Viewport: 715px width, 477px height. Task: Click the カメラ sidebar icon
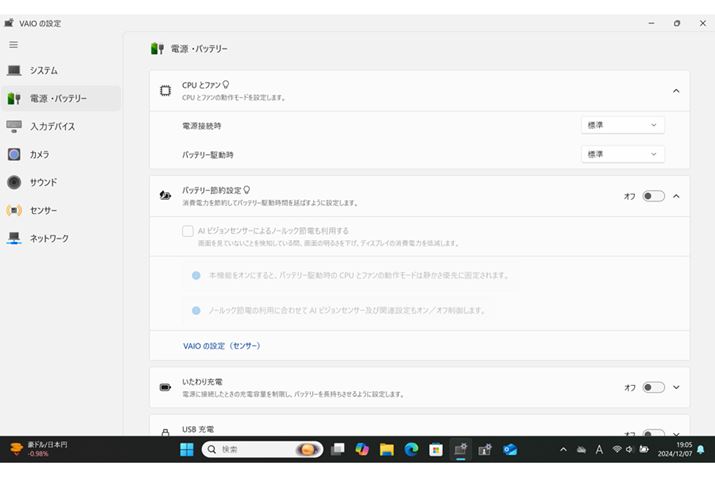(14, 155)
